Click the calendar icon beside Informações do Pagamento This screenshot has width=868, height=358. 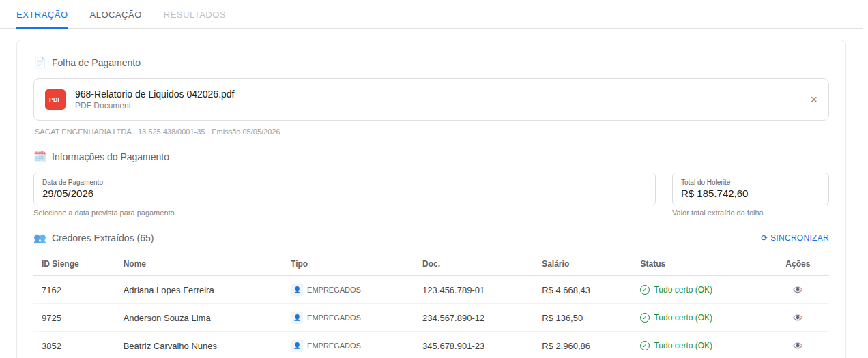coord(40,157)
